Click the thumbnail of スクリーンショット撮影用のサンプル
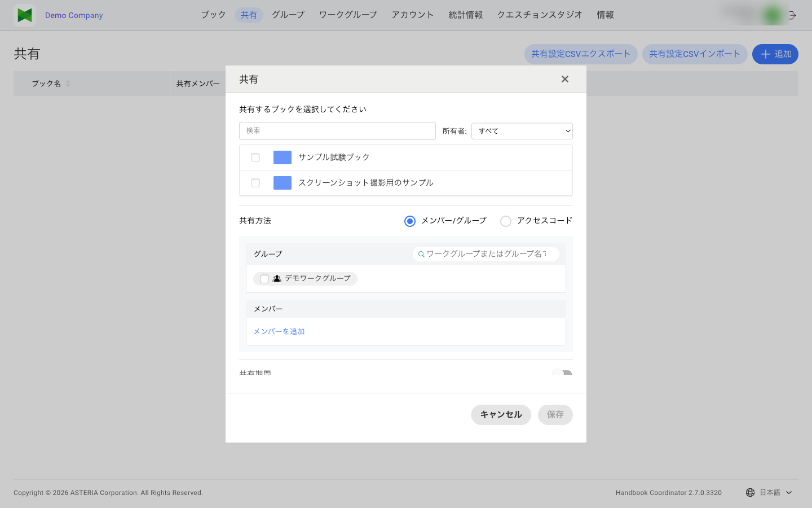Screen dimensions: 812x508 click(283, 183)
